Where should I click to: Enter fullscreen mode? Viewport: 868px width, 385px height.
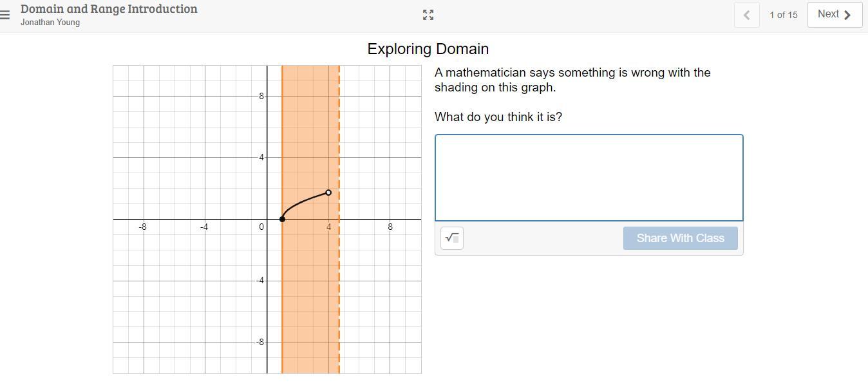[x=428, y=15]
